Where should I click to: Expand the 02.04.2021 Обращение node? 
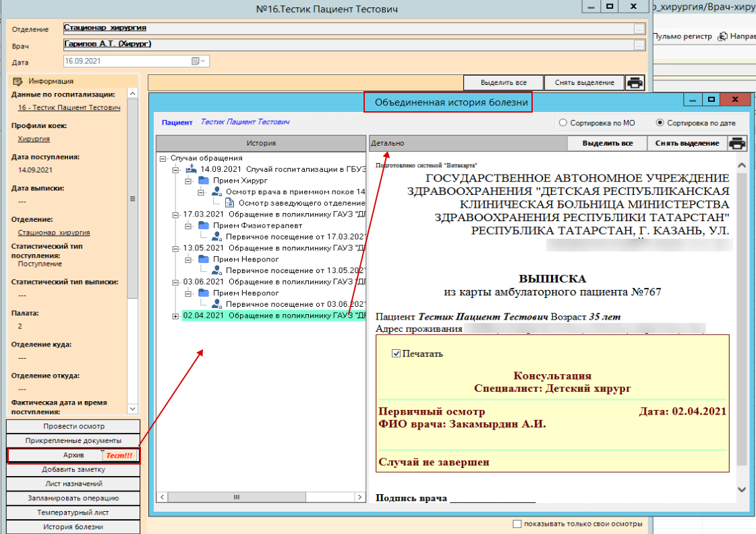point(176,316)
